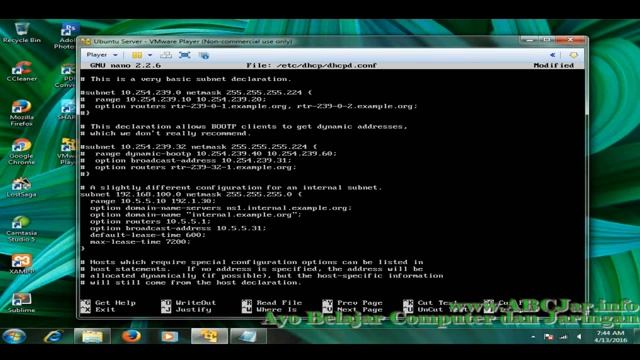
Task: Click the 'Read File' nano shortcut label
Action: [279, 303]
